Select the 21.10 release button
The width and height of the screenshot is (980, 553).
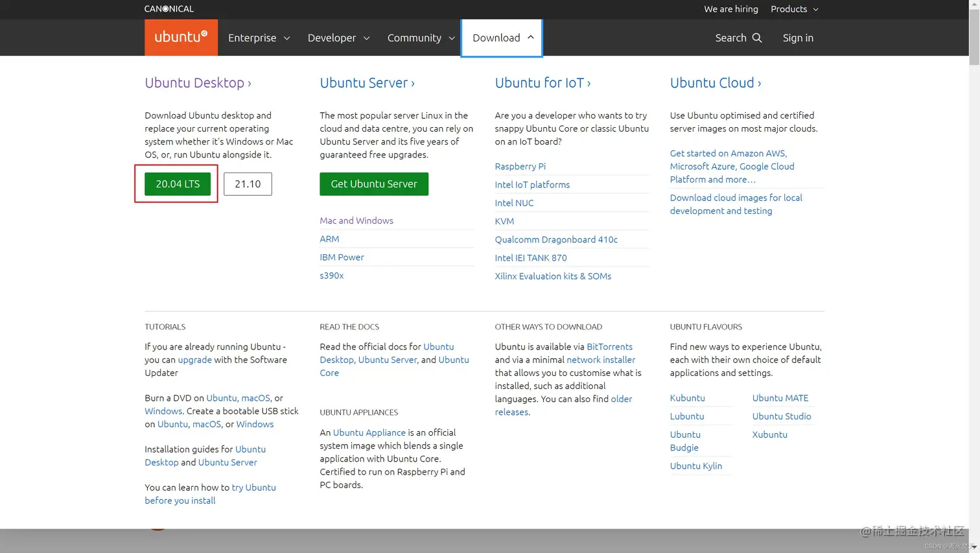[x=248, y=184]
